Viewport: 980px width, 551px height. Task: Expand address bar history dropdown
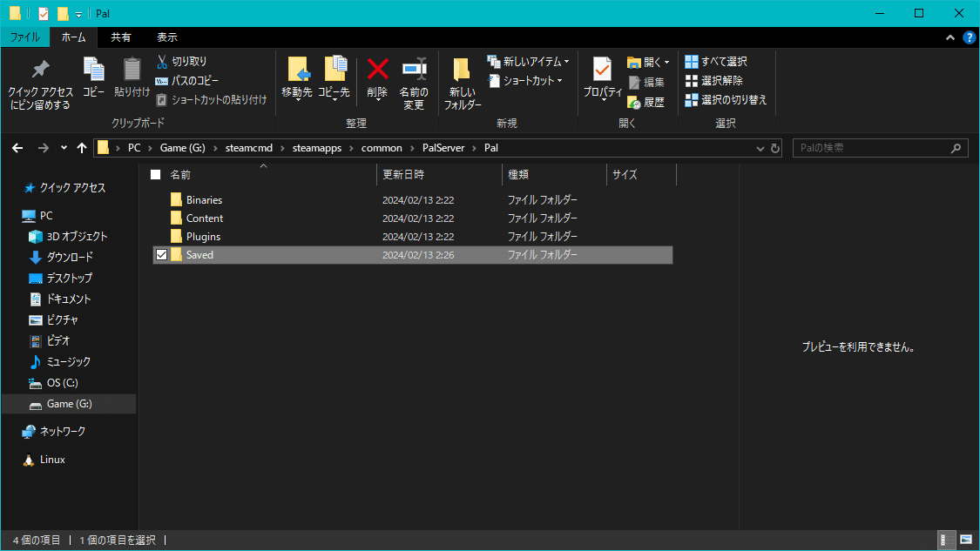point(760,148)
